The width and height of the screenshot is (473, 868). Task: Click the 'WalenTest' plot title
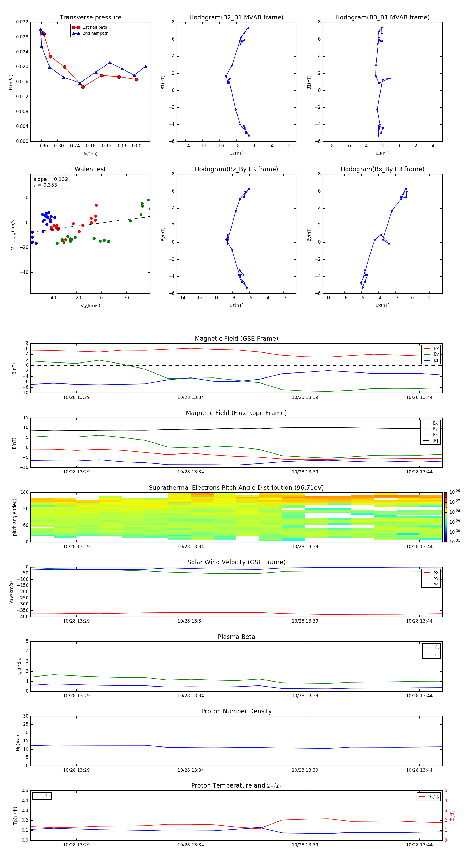click(90, 169)
